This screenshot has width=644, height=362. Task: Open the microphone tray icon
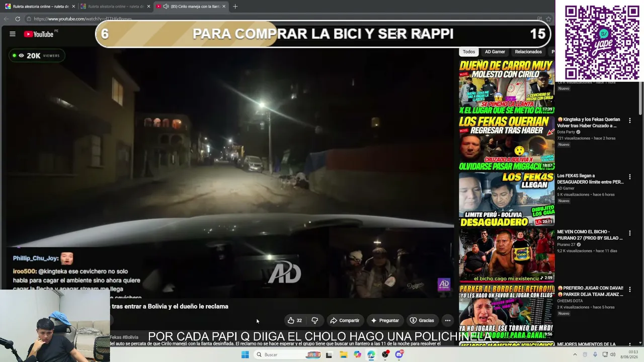click(x=594, y=354)
